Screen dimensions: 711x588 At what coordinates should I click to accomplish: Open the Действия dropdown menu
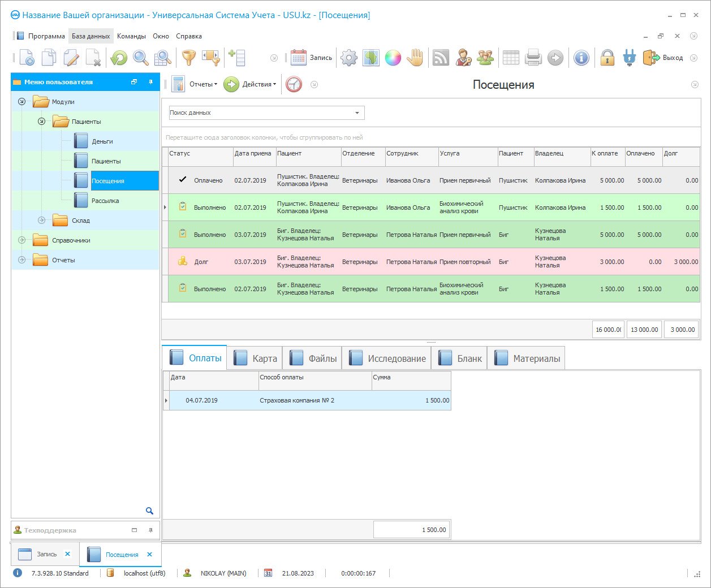click(251, 84)
